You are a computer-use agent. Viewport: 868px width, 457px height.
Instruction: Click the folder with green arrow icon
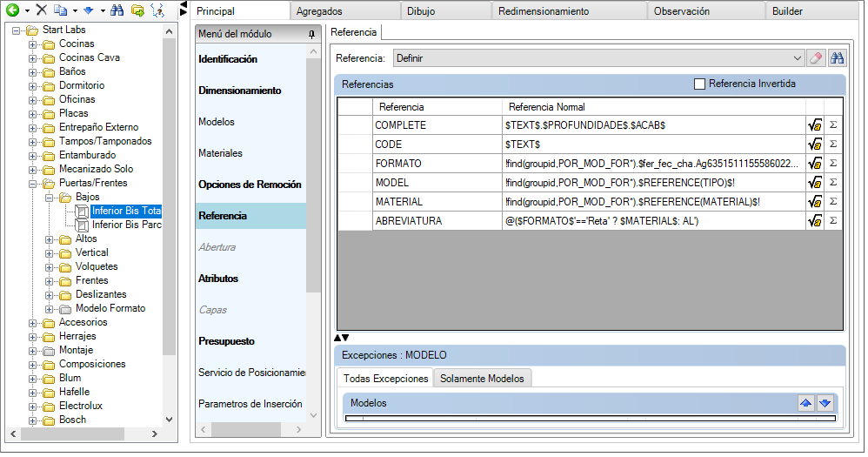pyautogui.click(x=137, y=10)
